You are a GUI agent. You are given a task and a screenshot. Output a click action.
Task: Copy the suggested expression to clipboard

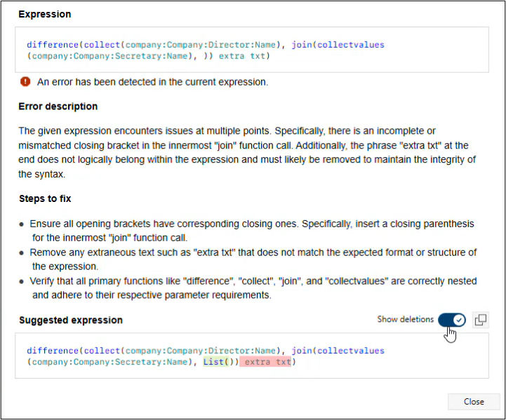pos(481,320)
